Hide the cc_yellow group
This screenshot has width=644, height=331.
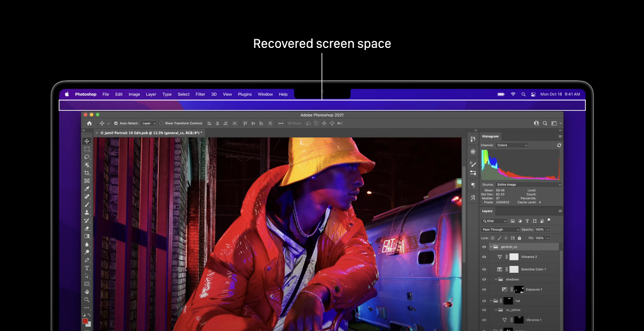(484, 310)
